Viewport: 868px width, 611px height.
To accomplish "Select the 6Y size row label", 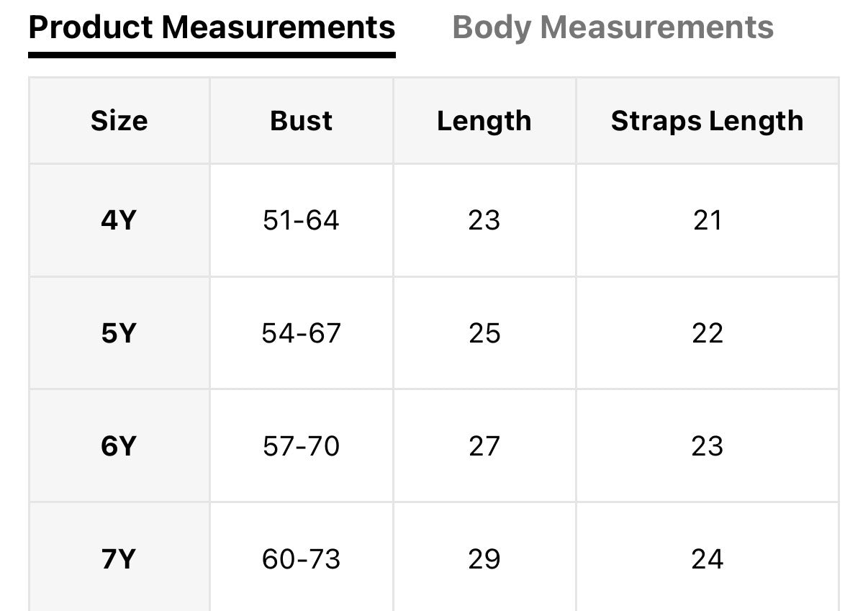I will tap(119, 446).
